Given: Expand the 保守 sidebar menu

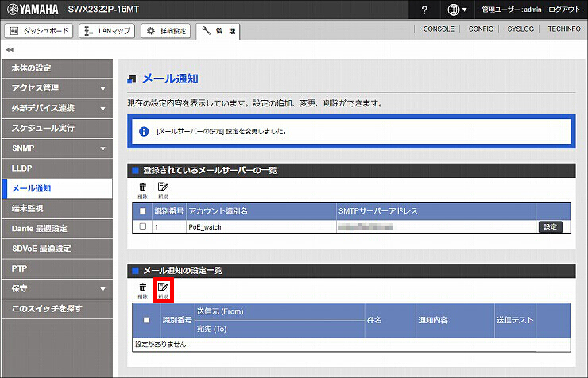Looking at the screenshot, I should tap(57, 288).
